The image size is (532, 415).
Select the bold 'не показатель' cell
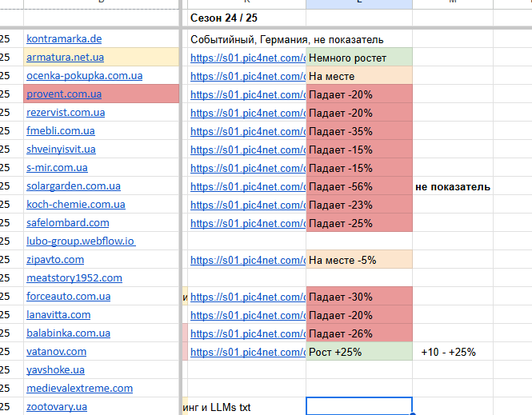click(x=453, y=186)
